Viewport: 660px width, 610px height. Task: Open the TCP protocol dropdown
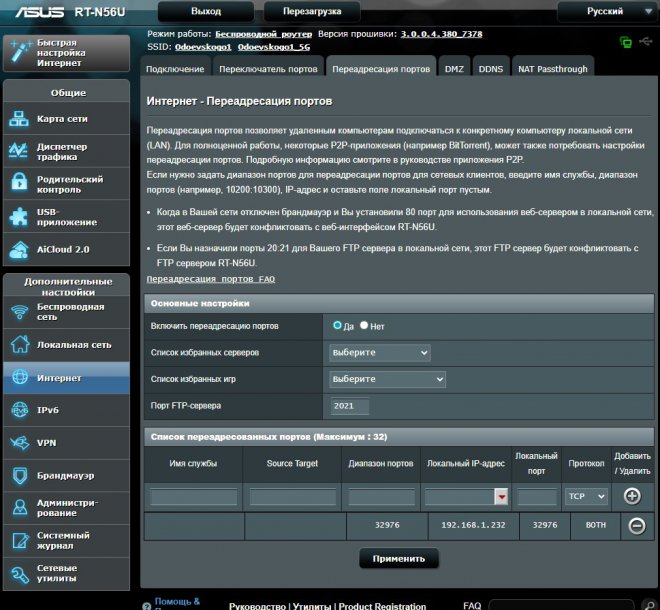[586, 496]
